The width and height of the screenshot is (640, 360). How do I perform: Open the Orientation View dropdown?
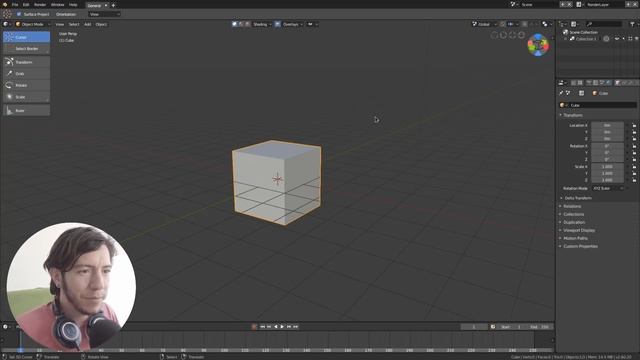click(x=104, y=14)
